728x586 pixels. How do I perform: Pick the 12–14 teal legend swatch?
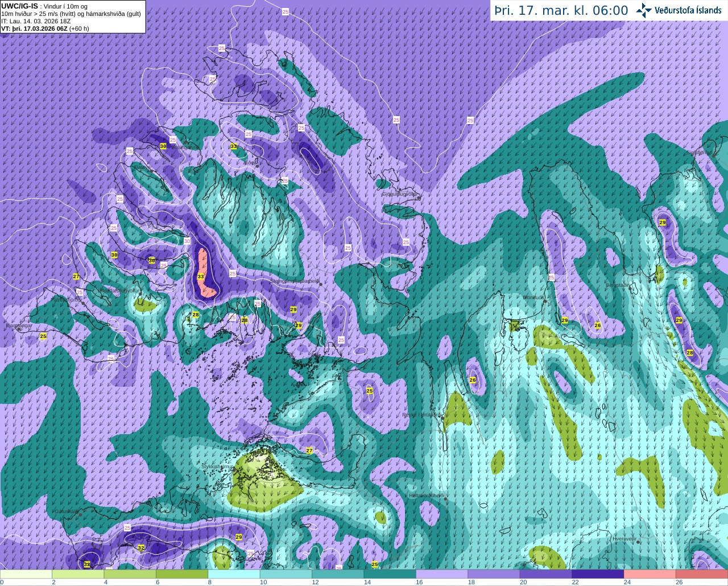coord(338,574)
